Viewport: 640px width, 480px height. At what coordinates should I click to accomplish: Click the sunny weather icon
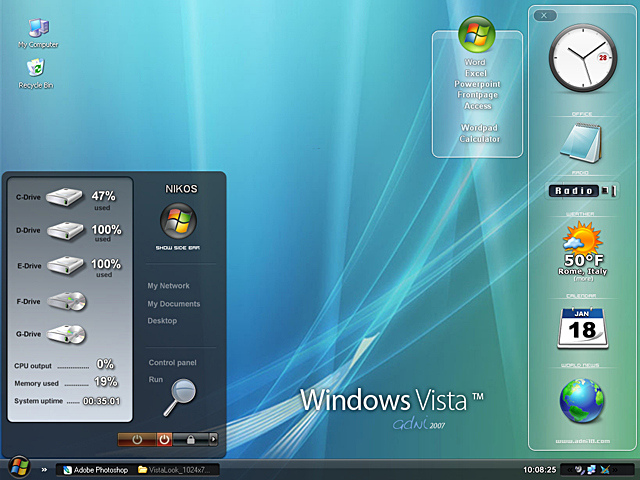(582, 238)
